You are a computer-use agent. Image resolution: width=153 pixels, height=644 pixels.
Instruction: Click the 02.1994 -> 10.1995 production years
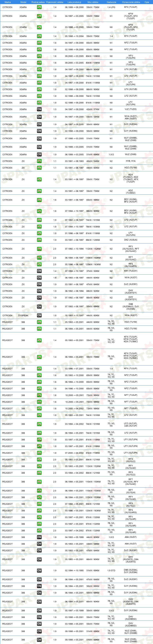pyautogui.click(x=74, y=571)
